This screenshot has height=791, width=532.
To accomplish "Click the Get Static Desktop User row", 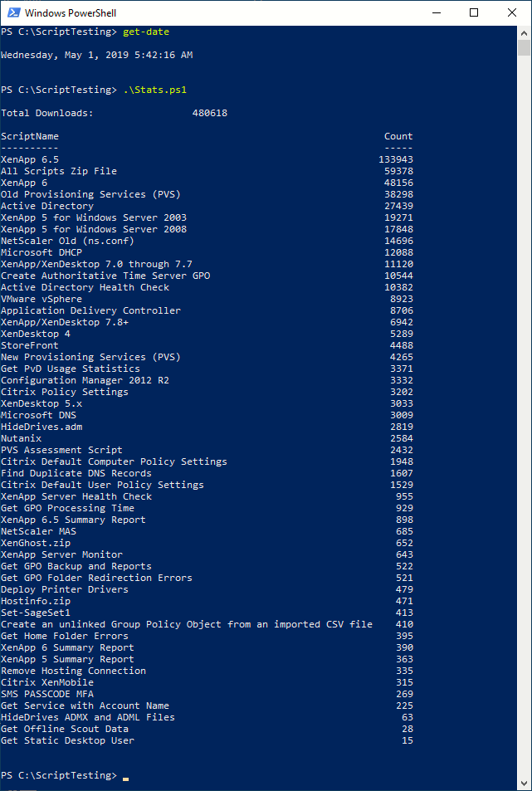I will click(67, 740).
